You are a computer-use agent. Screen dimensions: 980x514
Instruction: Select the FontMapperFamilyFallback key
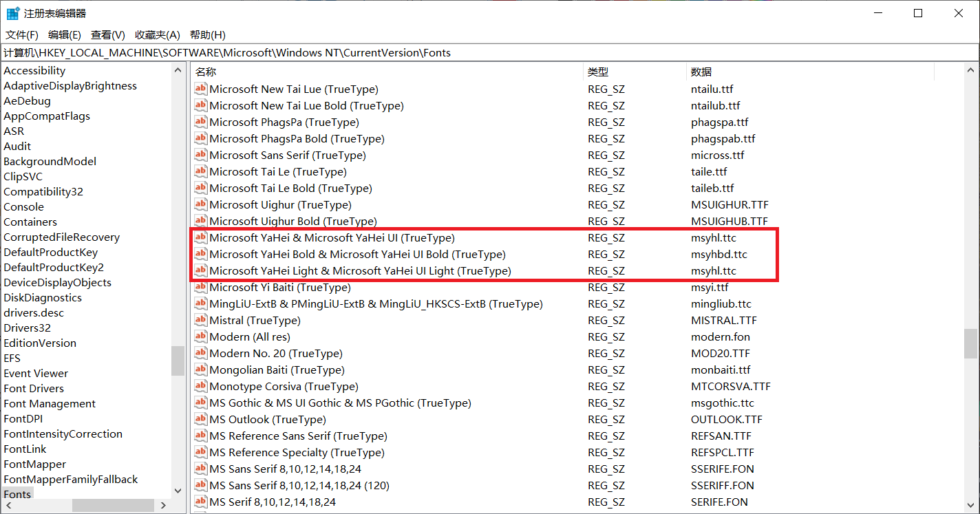pos(71,479)
